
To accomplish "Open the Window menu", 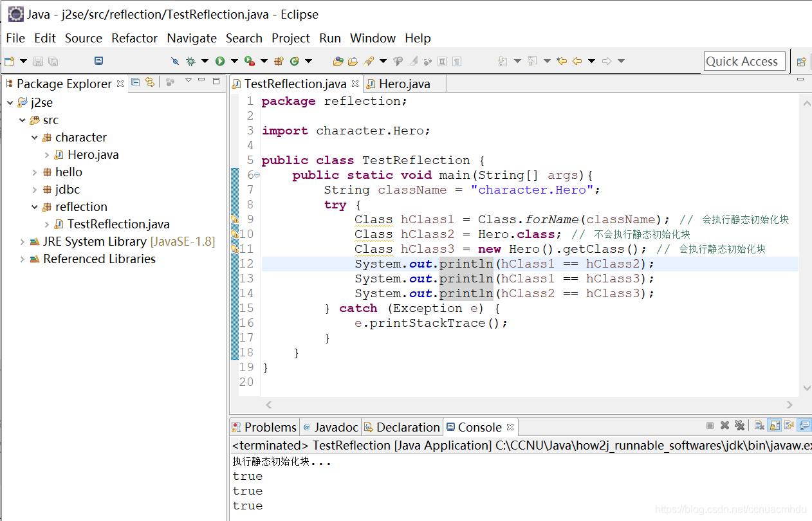I will tap(373, 38).
